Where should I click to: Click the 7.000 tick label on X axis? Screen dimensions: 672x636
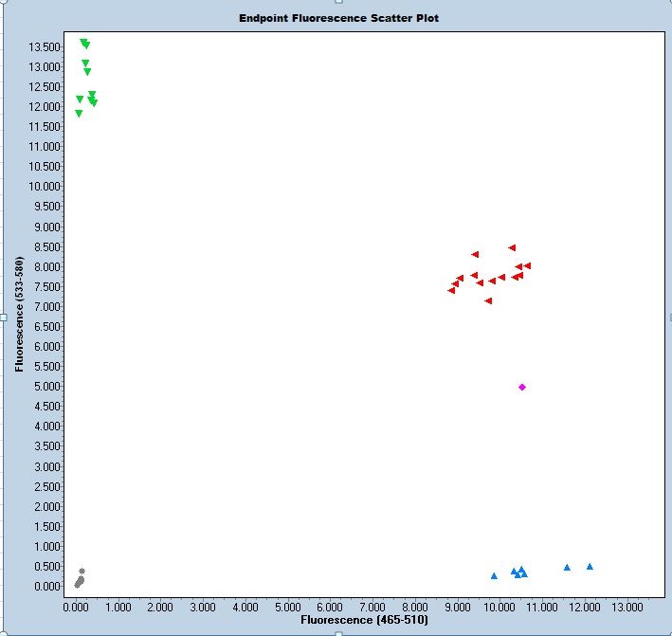coord(372,606)
